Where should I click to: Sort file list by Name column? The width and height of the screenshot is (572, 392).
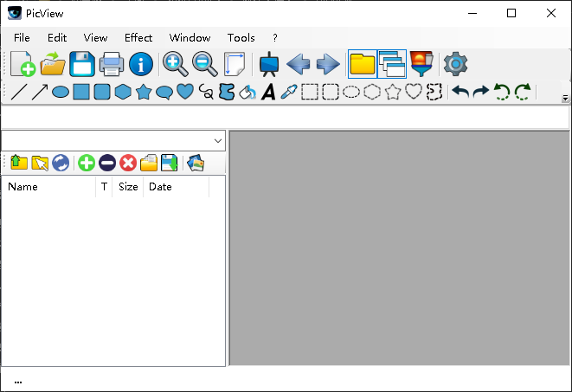pos(48,187)
